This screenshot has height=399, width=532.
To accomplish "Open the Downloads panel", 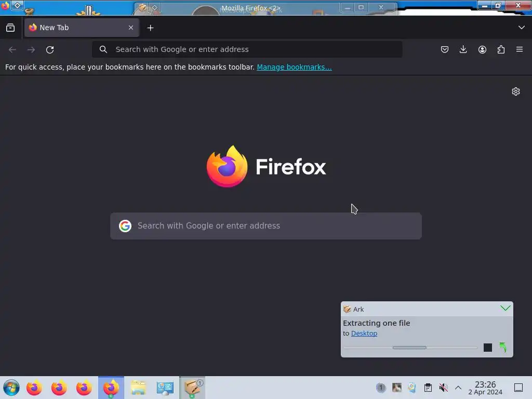I will point(463,49).
